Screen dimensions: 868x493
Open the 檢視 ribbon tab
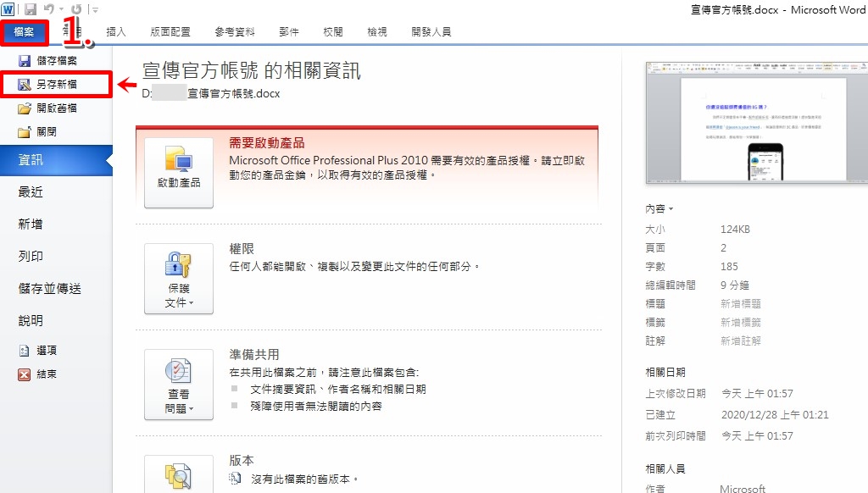377,32
